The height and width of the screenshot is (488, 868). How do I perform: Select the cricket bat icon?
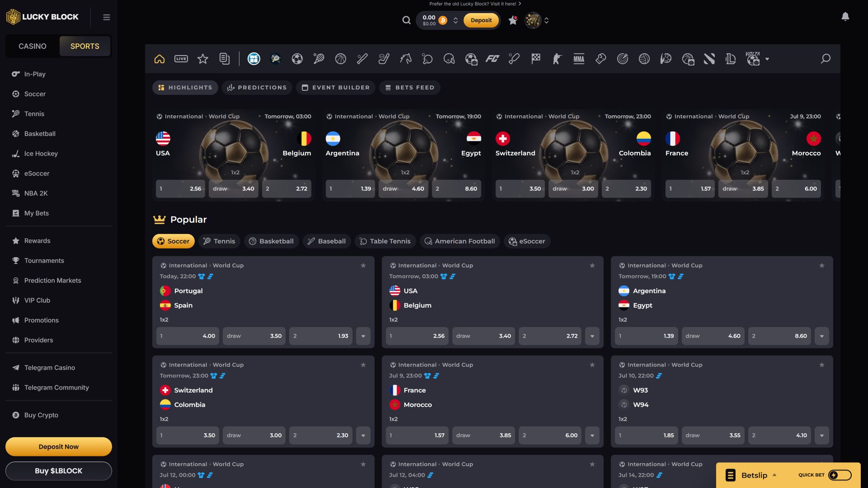(514, 59)
